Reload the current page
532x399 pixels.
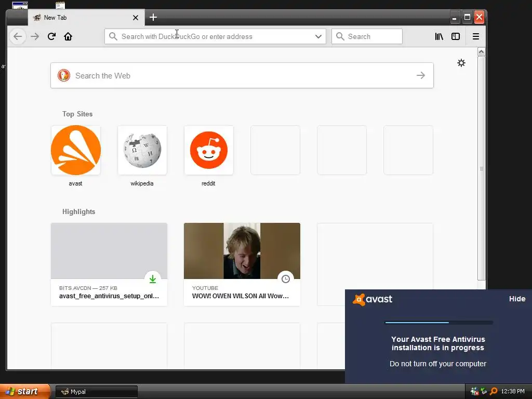point(51,36)
